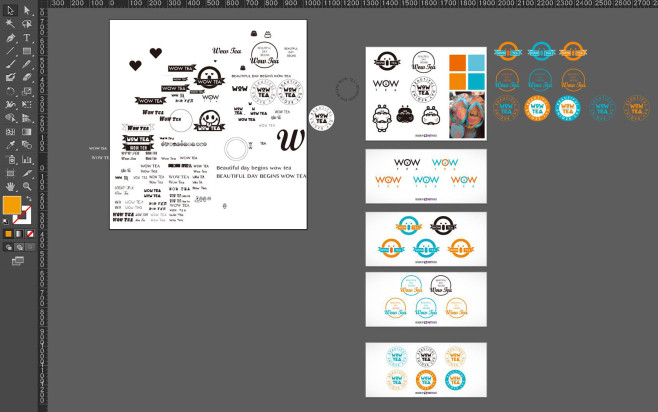Select the Scale tool
Viewport: 658px width, 412px height.
[x=27, y=91]
